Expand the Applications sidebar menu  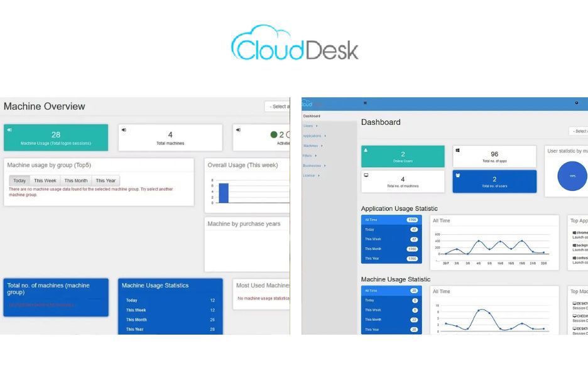click(314, 136)
